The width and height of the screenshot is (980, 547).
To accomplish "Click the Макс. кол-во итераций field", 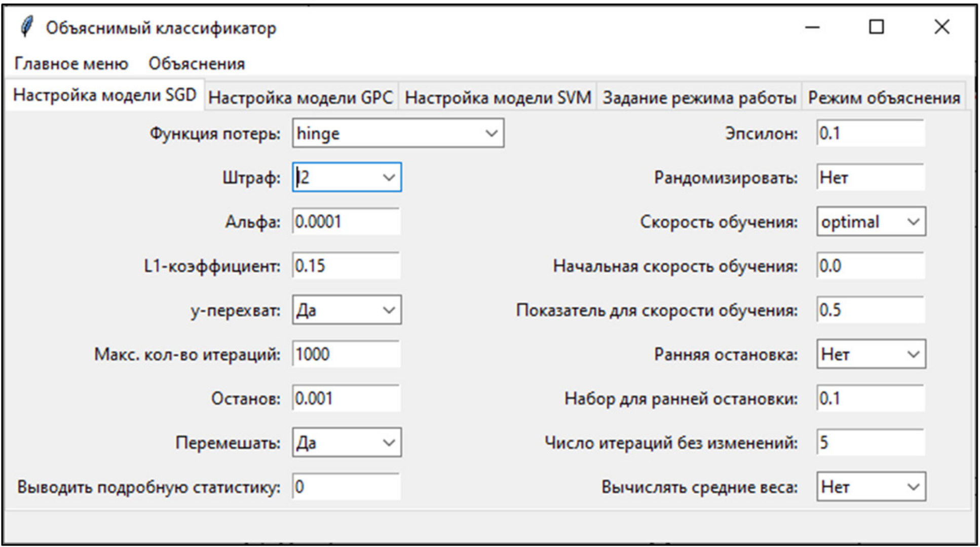I will tap(346, 354).
